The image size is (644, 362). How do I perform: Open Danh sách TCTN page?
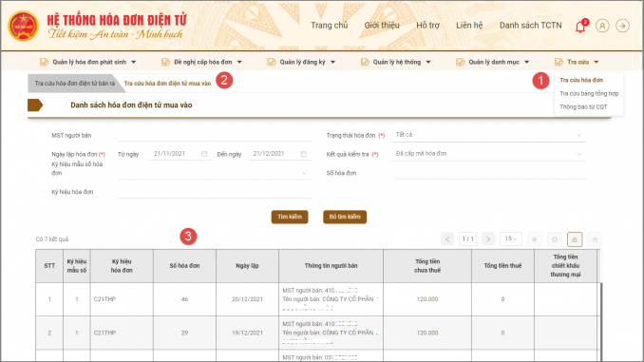pos(530,26)
